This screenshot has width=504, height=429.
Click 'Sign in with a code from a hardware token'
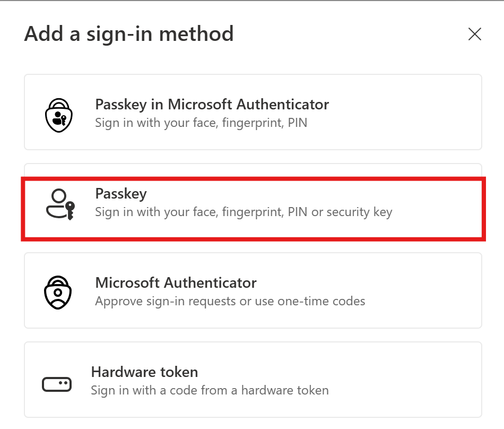tap(210, 390)
